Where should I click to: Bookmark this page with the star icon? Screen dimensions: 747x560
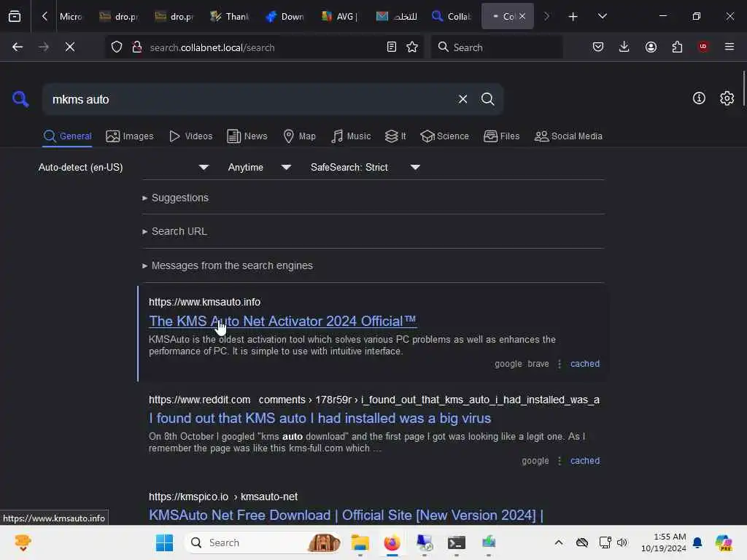[x=412, y=47]
